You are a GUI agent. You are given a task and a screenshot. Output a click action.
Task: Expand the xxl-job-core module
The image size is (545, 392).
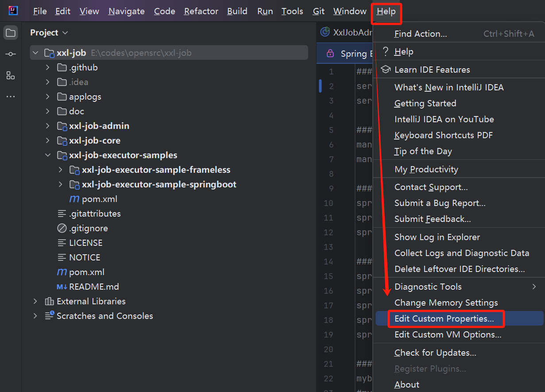click(48, 140)
